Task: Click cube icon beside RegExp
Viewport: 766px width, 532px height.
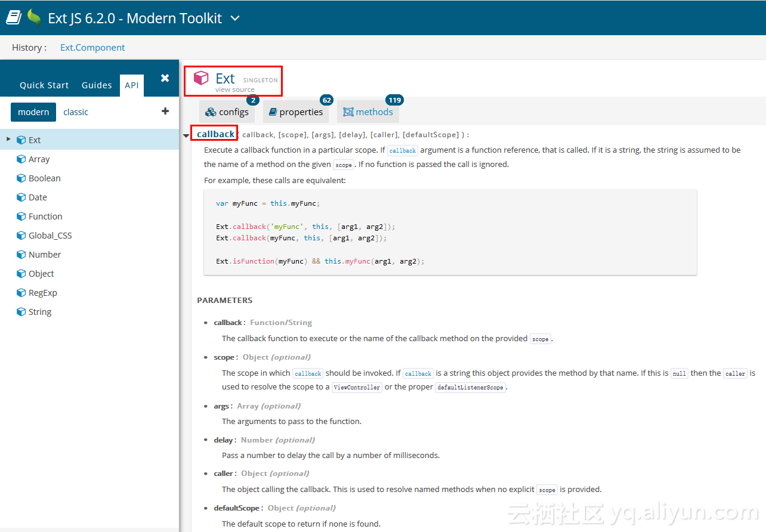Action: (x=21, y=293)
